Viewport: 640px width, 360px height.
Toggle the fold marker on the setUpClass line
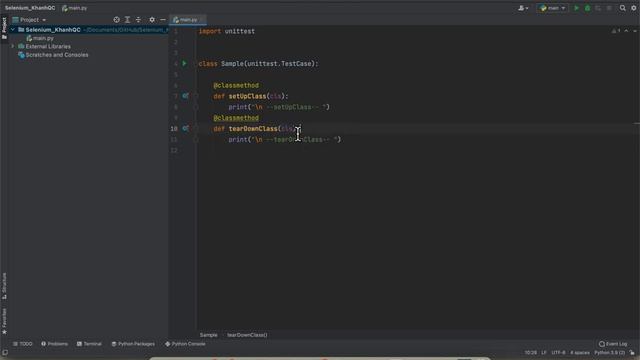196,96
